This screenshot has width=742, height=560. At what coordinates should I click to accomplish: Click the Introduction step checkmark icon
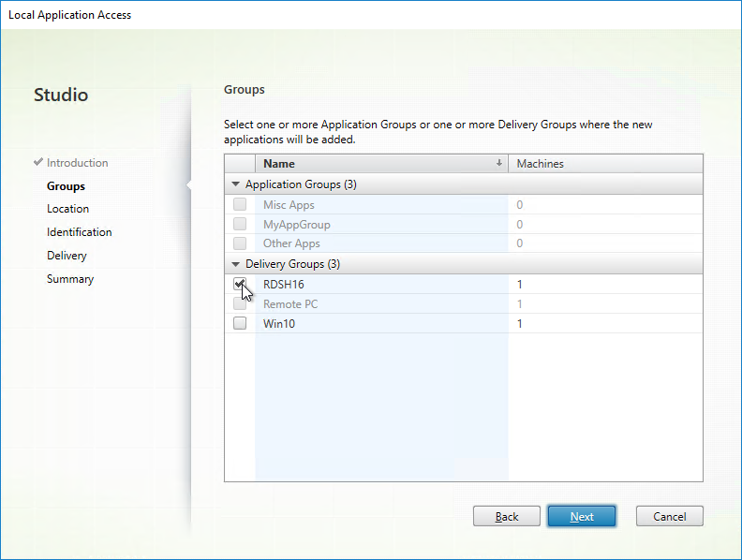point(38,162)
